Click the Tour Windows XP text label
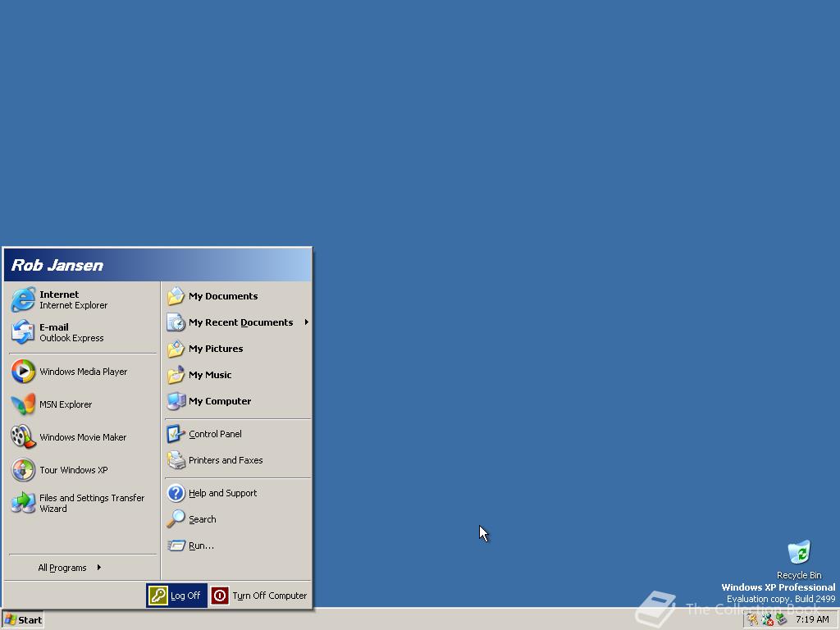 click(x=73, y=470)
